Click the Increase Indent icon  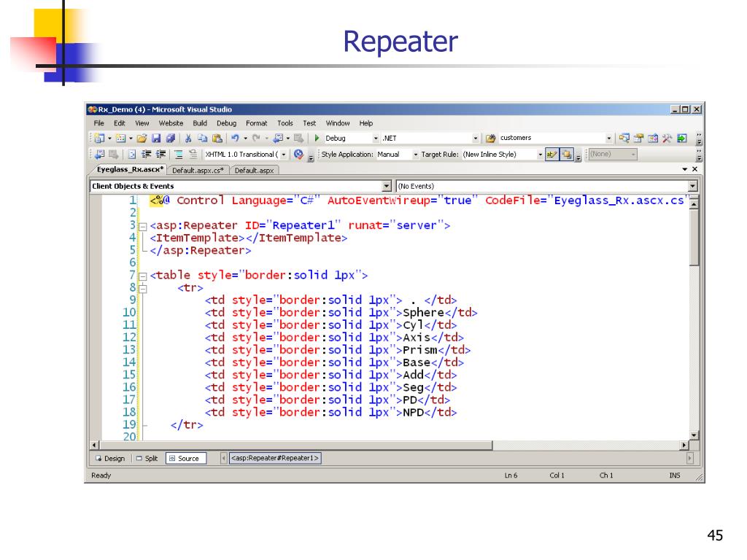(x=161, y=155)
